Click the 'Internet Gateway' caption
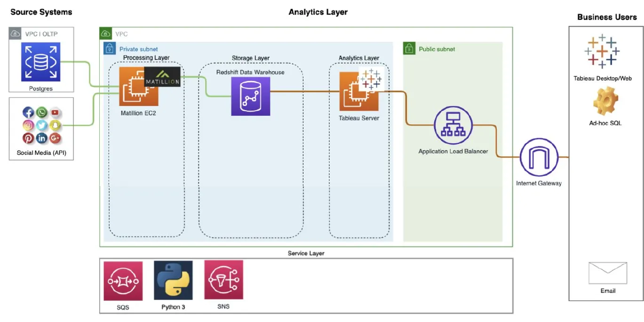Viewport: 644px width, 322px height. 539,183
